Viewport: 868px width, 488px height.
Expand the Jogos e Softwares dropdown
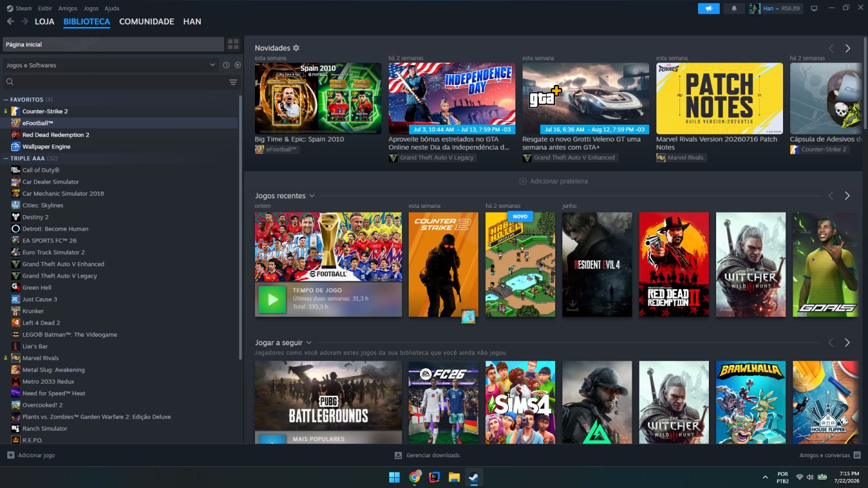[x=110, y=65]
